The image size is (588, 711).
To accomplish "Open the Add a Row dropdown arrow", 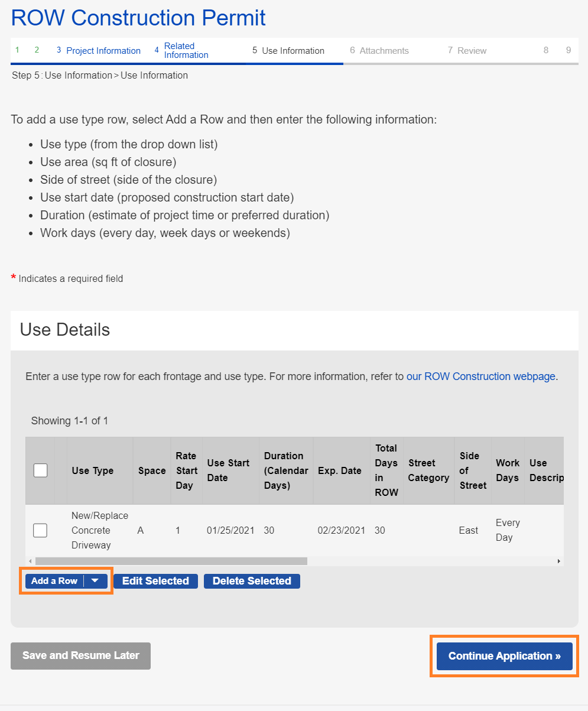I will click(x=95, y=581).
